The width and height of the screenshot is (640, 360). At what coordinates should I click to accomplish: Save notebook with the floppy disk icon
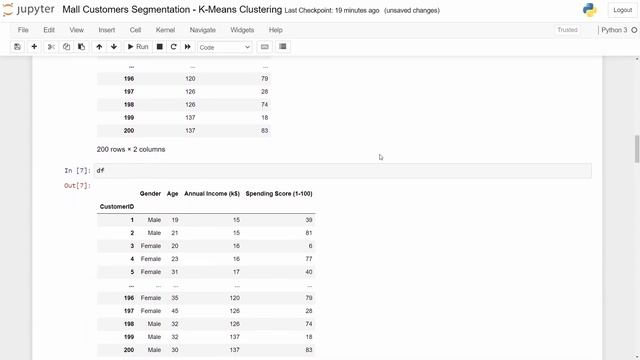[x=17, y=47]
